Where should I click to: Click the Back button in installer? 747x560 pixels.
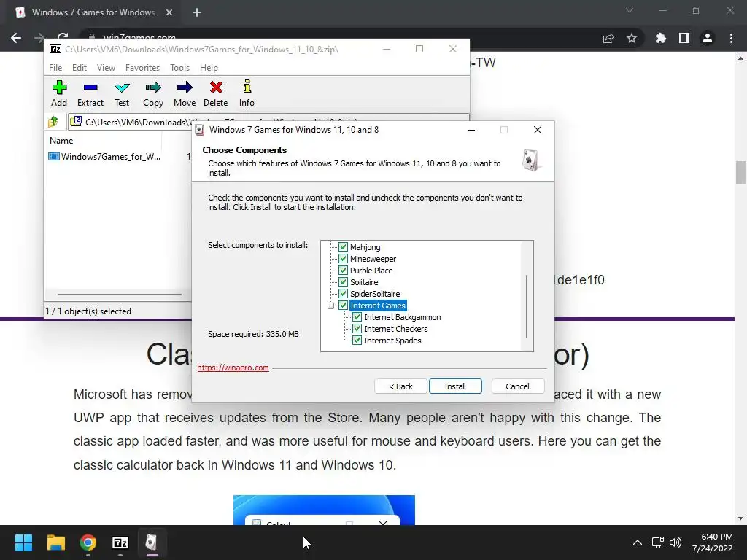(400, 386)
